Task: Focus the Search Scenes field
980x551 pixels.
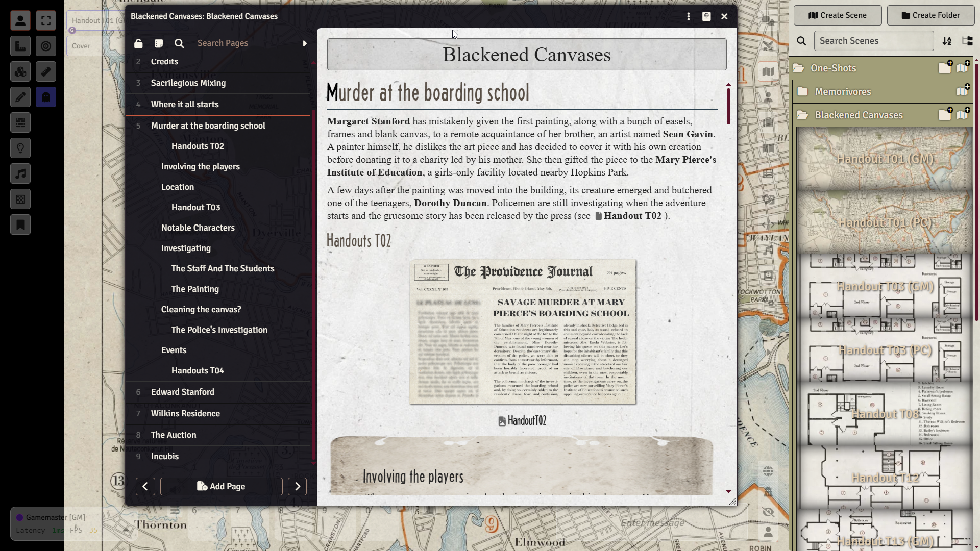Action: point(874,41)
